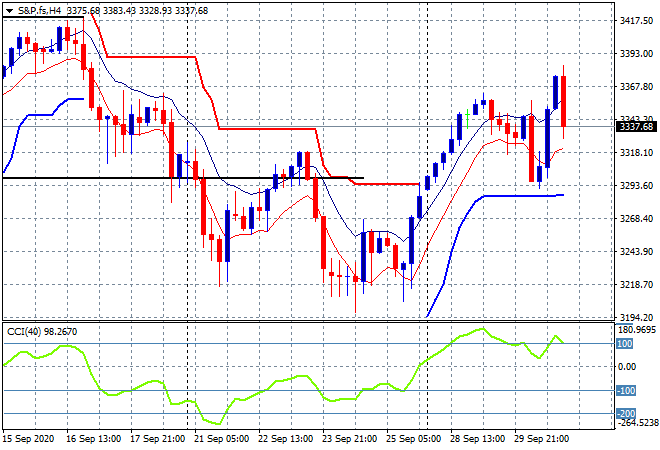660x450 pixels.
Task: Click the CCI -200 level label
Action: [626, 413]
